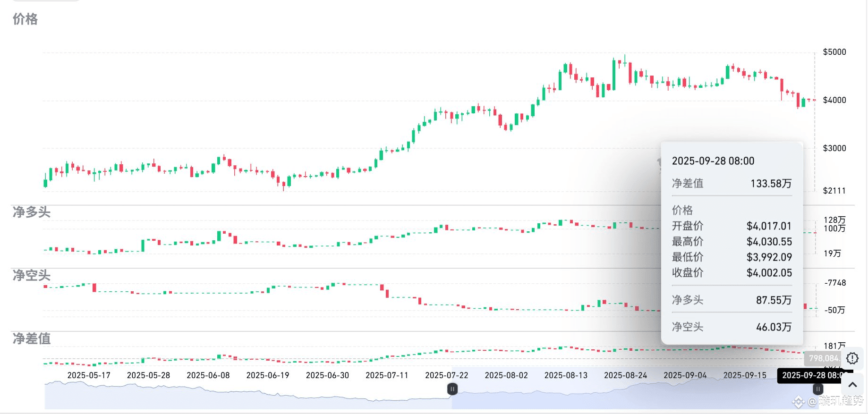
Task: Click the scroll-to-top chevron button
Action: (852, 385)
